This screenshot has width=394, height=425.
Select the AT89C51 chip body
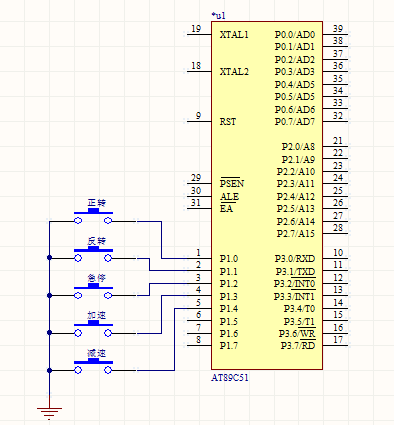point(267,195)
